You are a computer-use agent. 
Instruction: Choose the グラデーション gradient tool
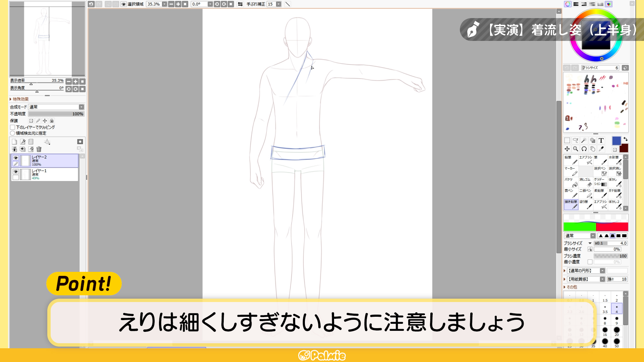601,182
